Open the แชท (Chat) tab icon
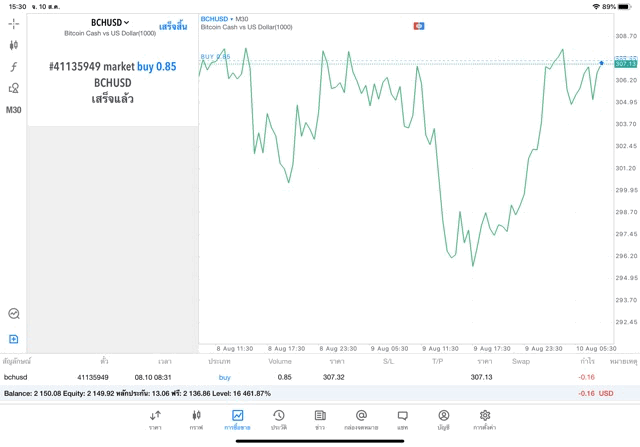Screen dimensions: 640x447 [402, 419]
